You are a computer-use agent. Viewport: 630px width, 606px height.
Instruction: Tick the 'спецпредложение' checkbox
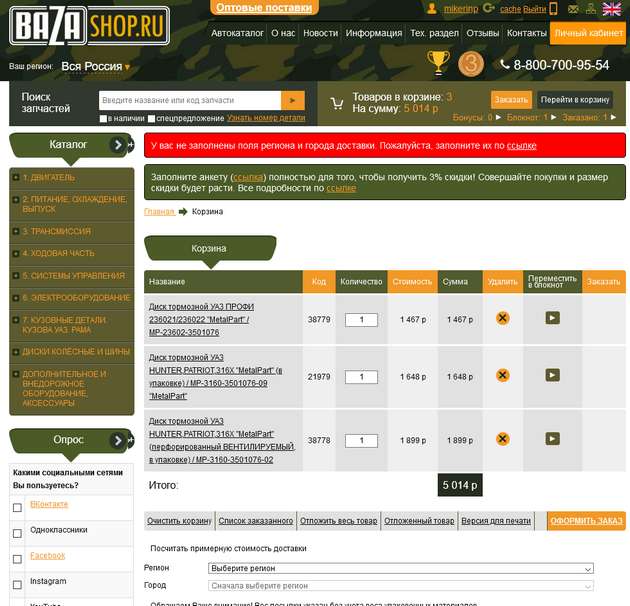150,119
